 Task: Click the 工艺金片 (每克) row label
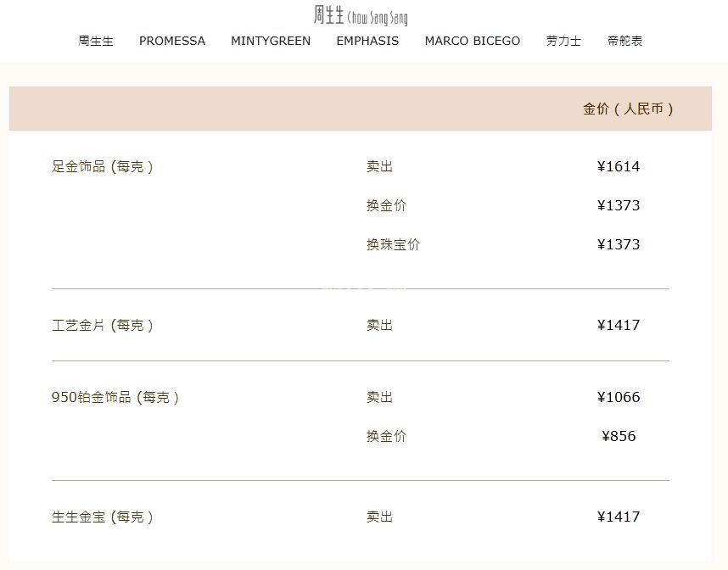[x=103, y=326]
